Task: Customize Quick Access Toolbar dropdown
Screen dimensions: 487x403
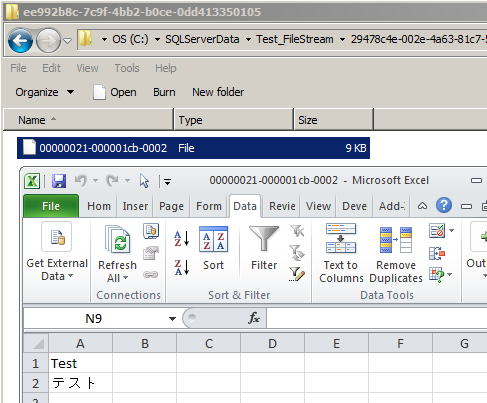Action: tap(167, 182)
